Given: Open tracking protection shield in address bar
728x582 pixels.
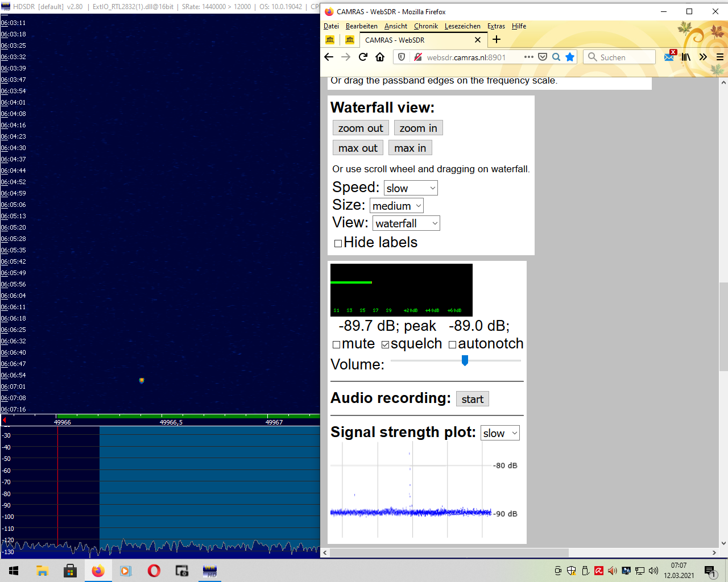Looking at the screenshot, I should point(402,57).
